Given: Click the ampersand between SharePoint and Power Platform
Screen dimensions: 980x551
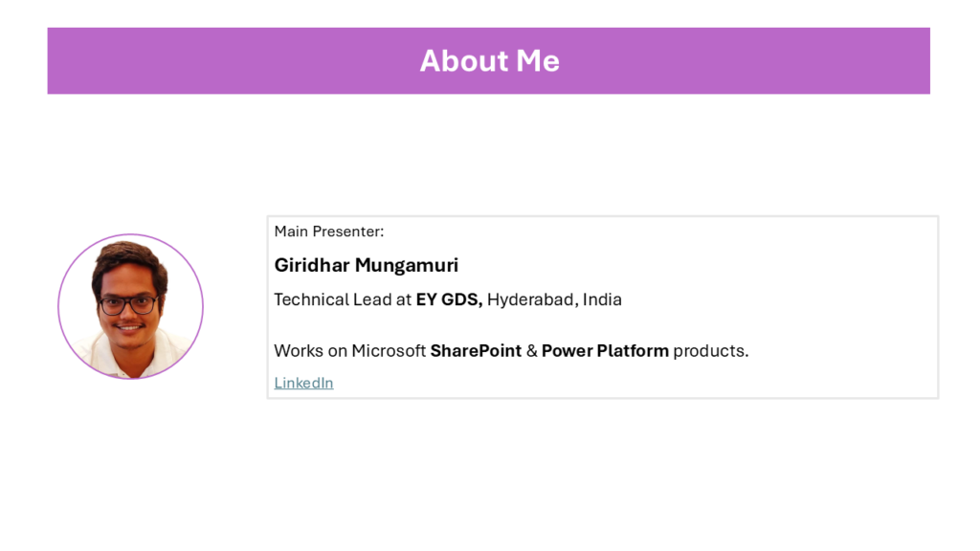Looking at the screenshot, I should click(531, 351).
